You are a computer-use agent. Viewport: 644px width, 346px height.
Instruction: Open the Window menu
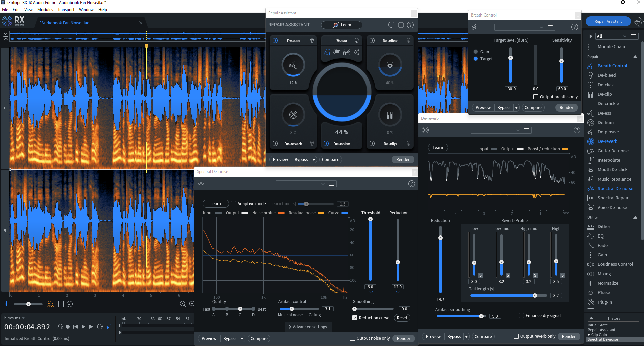pyautogui.click(x=86, y=10)
